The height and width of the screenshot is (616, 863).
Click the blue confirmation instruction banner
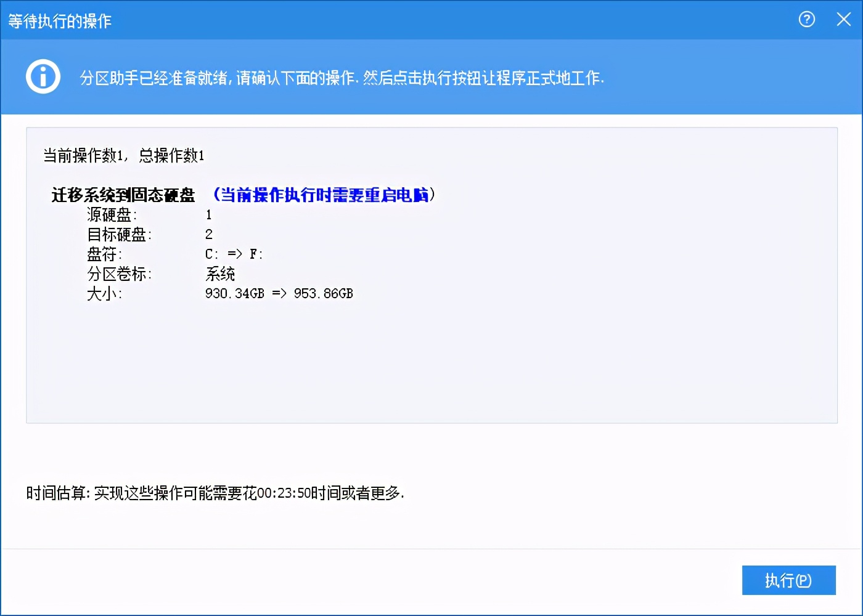pos(341,78)
